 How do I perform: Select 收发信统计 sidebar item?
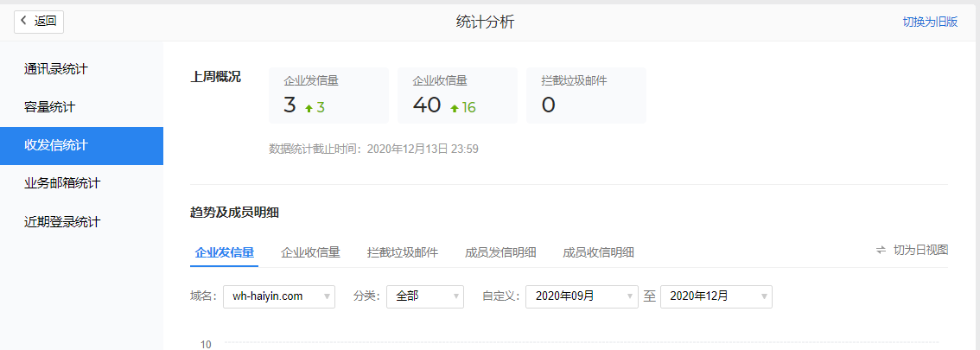point(56,145)
